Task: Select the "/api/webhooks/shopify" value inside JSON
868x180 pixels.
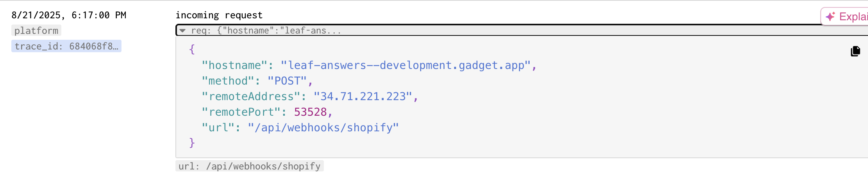Action: point(323,128)
